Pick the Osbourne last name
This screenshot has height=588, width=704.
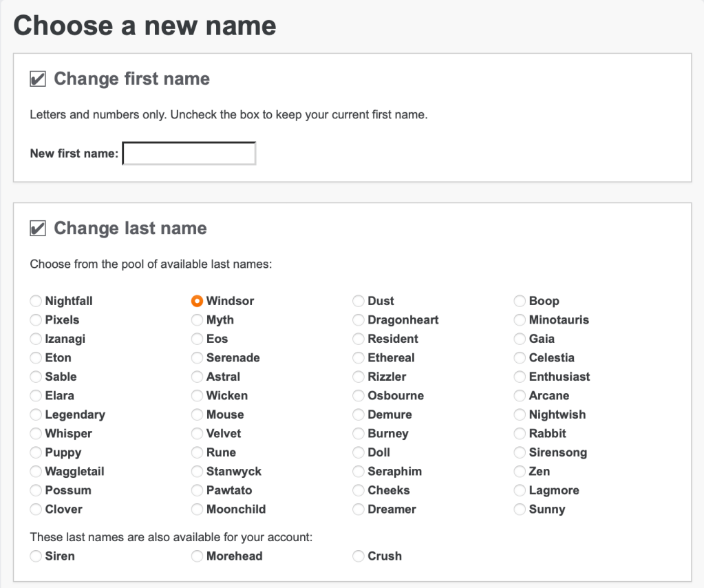pos(359,396)
